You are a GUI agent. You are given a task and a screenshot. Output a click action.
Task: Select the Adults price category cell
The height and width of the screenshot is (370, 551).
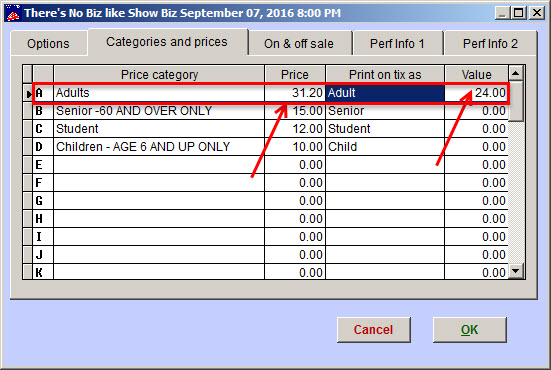click(x=159, y=93)
